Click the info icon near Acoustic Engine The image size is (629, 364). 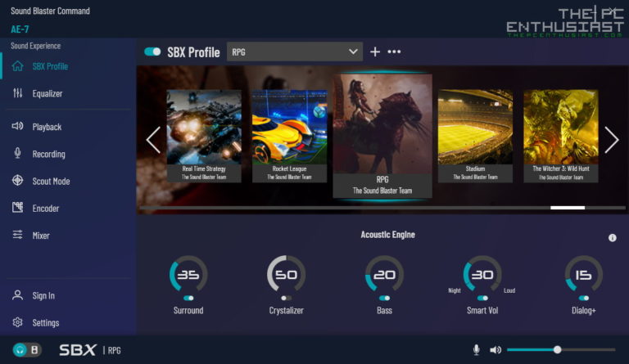pyautogui.click(x=612, y=238)
